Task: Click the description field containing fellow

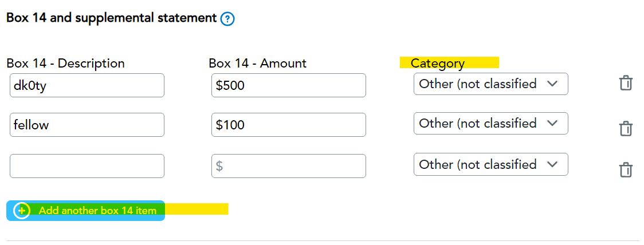Action: (87, 125)
